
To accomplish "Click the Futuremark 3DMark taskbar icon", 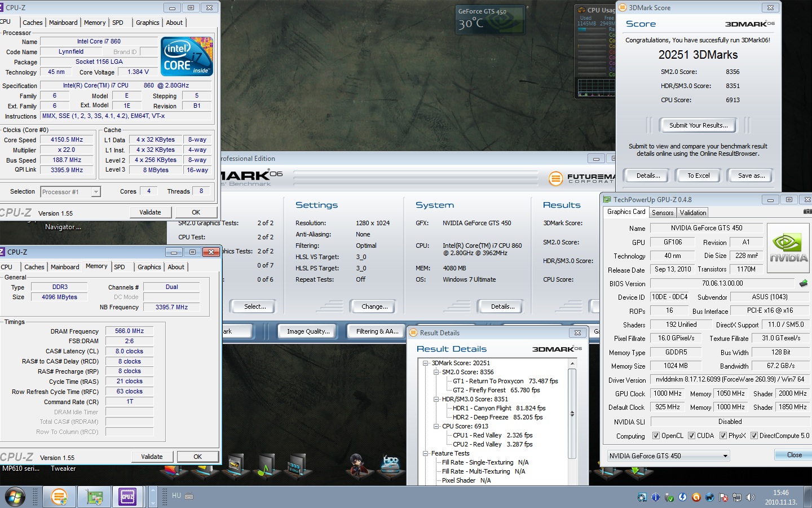I will coord(59,497).
